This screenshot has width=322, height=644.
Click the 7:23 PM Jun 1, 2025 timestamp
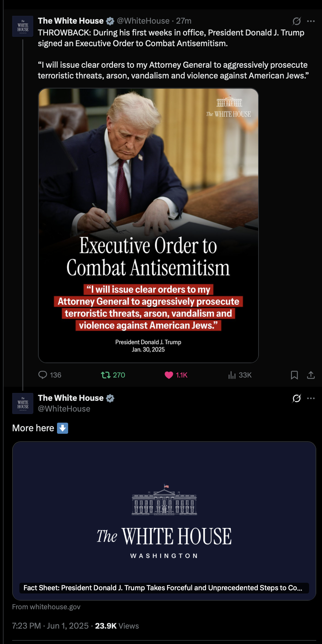pos(50,626)
